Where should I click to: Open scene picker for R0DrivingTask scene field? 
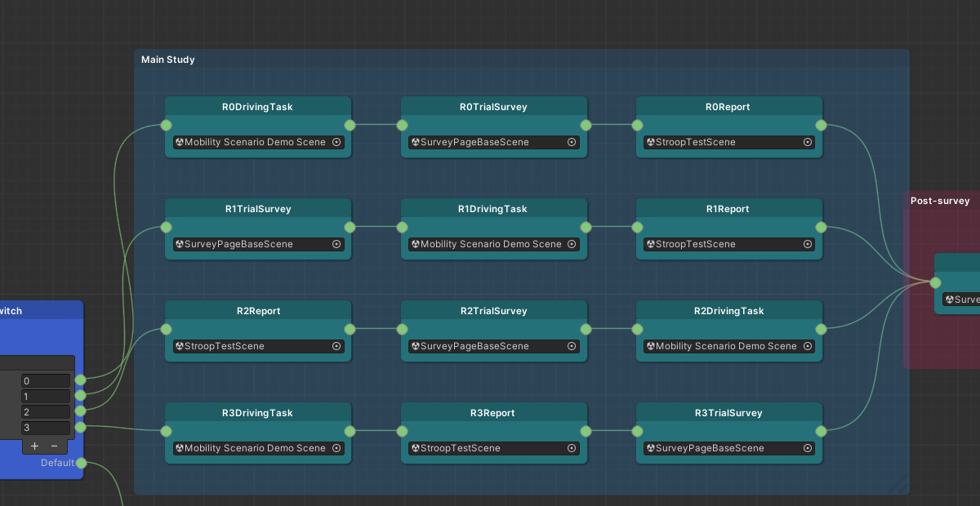pos(336,142)
